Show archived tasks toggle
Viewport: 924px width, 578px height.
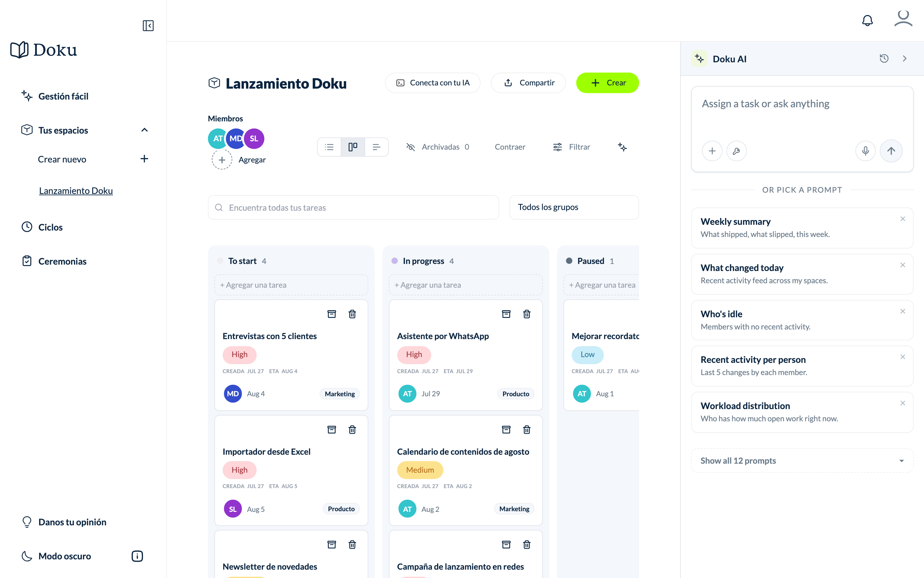[438, 147]
